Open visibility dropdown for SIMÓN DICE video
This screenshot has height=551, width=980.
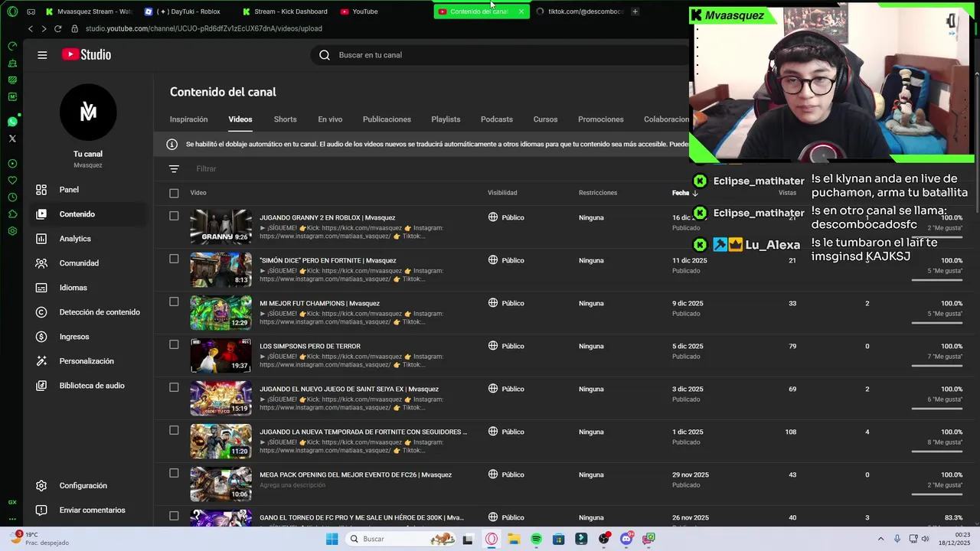tap(506, 260)
